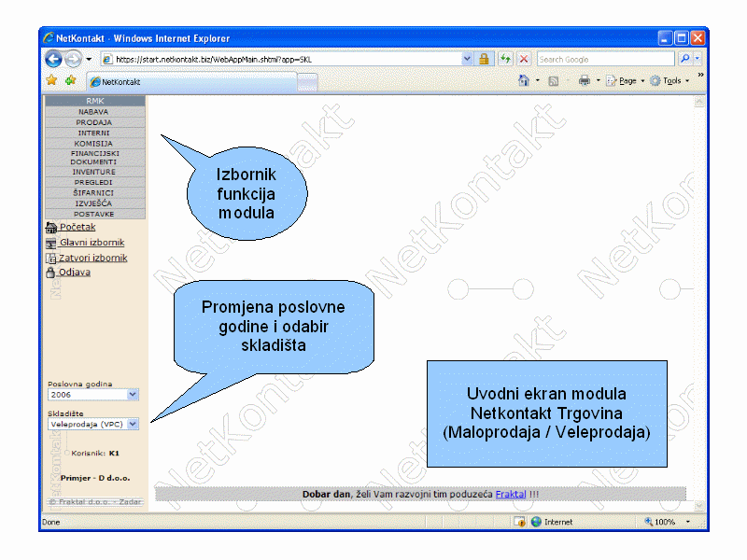The width and height of the screenshot is (747, 560).
Task: Click the © Fraktal d.o.o. - Zadar footer
Action: coord(95,502)
